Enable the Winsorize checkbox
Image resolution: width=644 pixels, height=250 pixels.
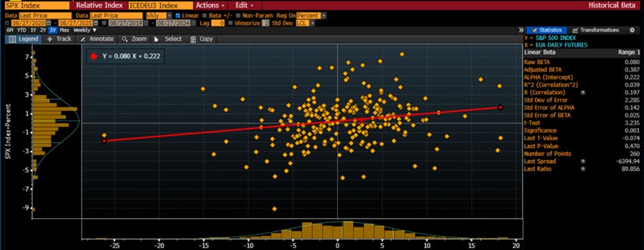point(230,23)
